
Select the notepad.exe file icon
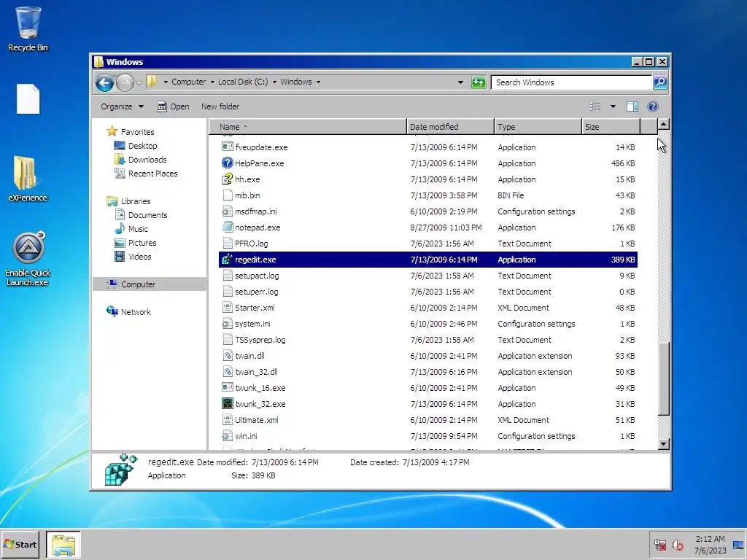[x=228, y=227]
